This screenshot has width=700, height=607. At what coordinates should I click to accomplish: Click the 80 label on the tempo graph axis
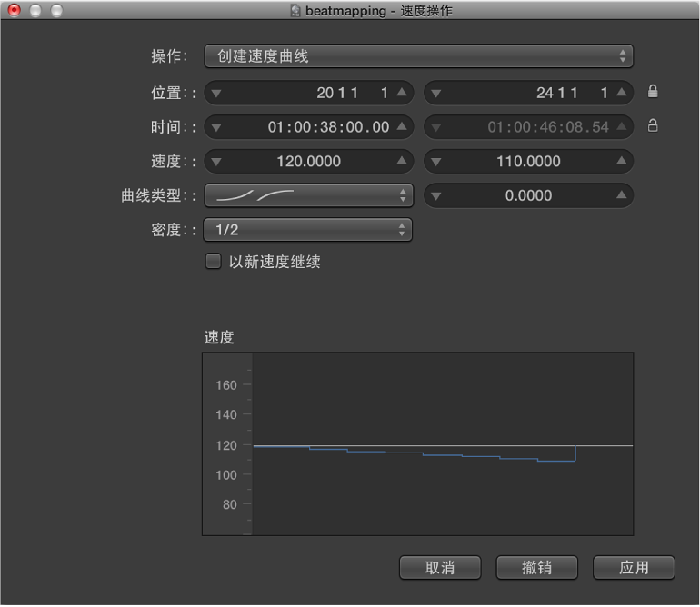pos(229,505)
